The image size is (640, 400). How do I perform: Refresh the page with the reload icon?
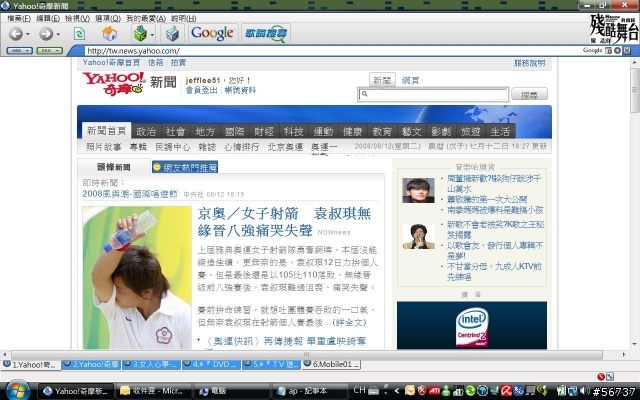[79, 33]
